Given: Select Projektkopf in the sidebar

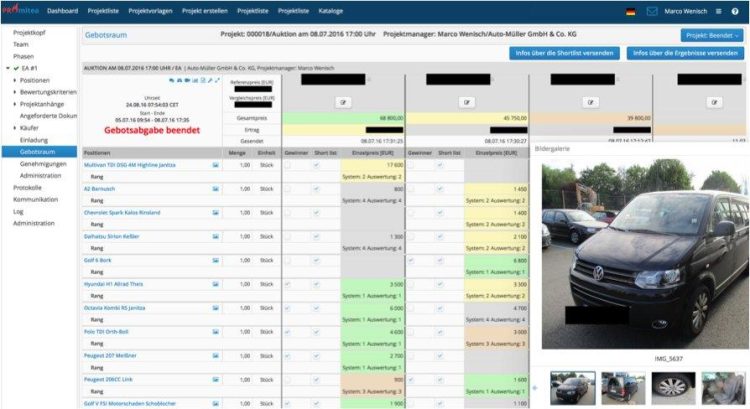Looking at the screenshot, I should 29,33.
